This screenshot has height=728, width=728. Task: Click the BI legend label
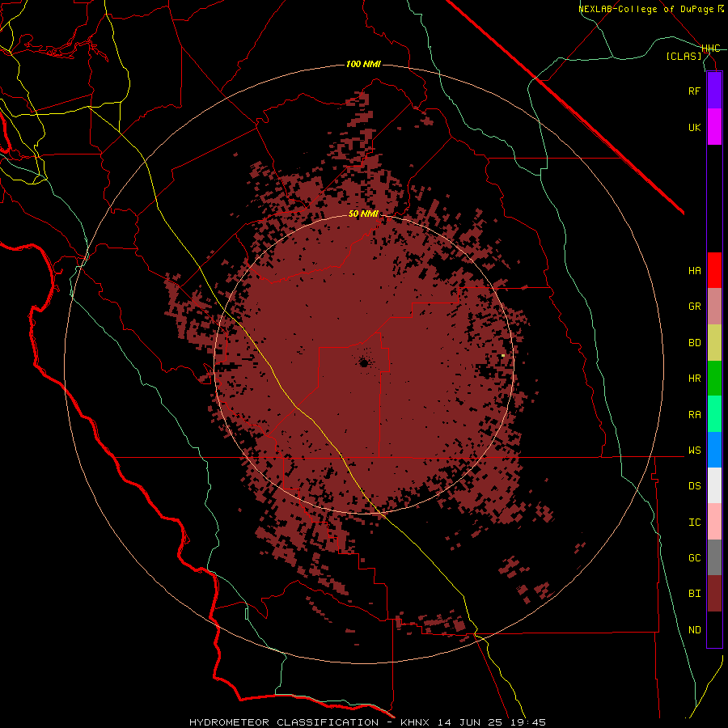[x=694, y=594]
